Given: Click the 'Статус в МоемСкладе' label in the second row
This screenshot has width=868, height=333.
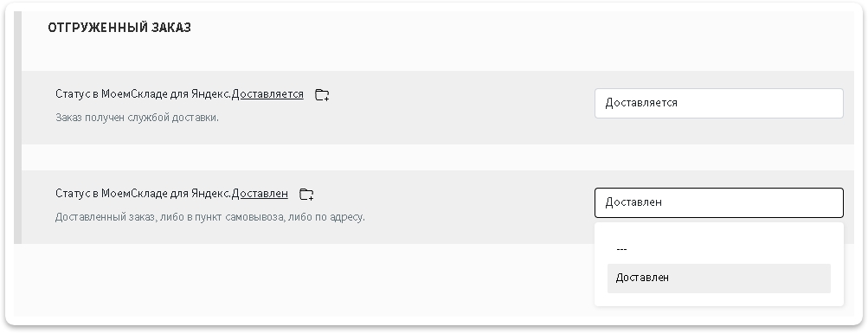Looking at the screenshot, I should [144, 194].
